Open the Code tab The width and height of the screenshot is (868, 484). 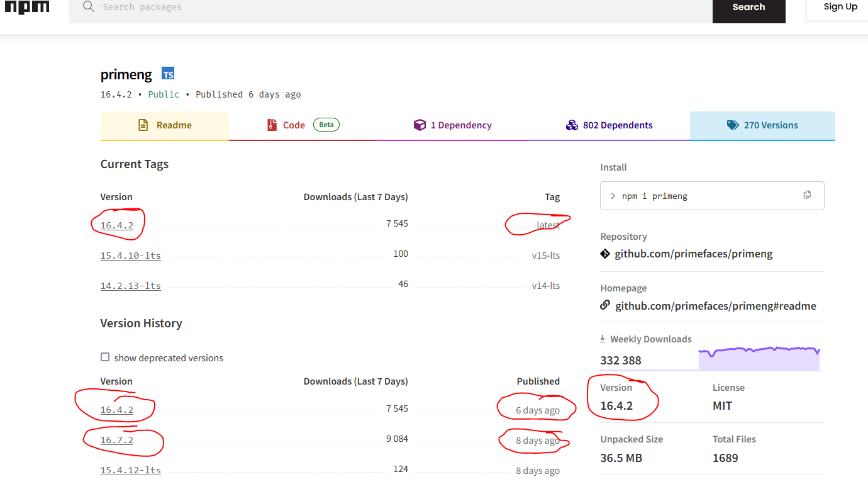[303, 126]
